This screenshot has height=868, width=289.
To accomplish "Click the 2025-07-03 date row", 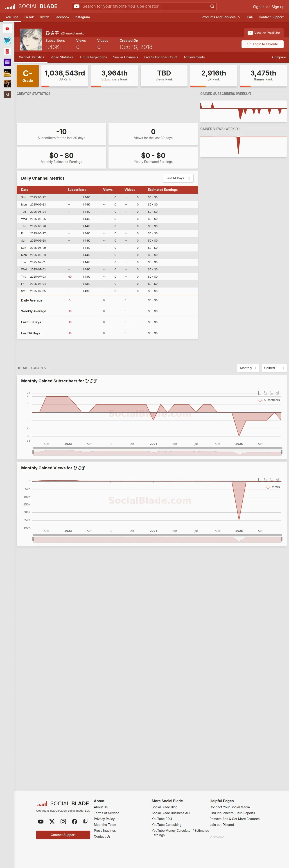I will pos(107,277).
